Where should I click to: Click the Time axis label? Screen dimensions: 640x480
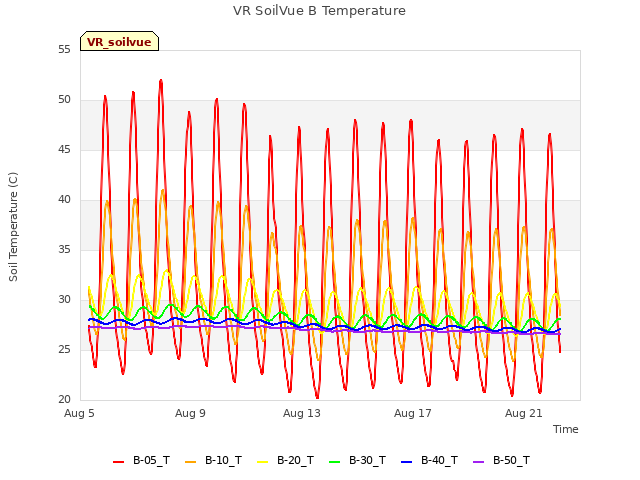point(565,429)
